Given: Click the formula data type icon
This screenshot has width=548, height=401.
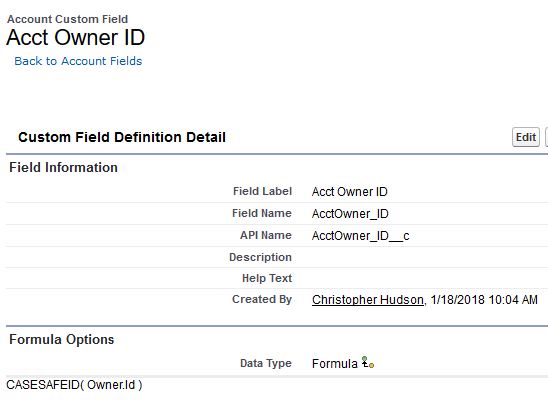Looking at the screenshot, I should pos(368,363).
